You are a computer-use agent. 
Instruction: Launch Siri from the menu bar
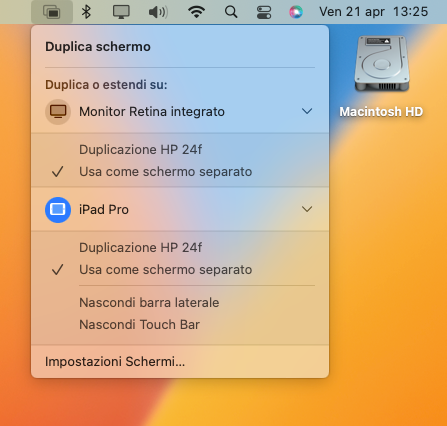pyautogui.click(x=296, y=12)
